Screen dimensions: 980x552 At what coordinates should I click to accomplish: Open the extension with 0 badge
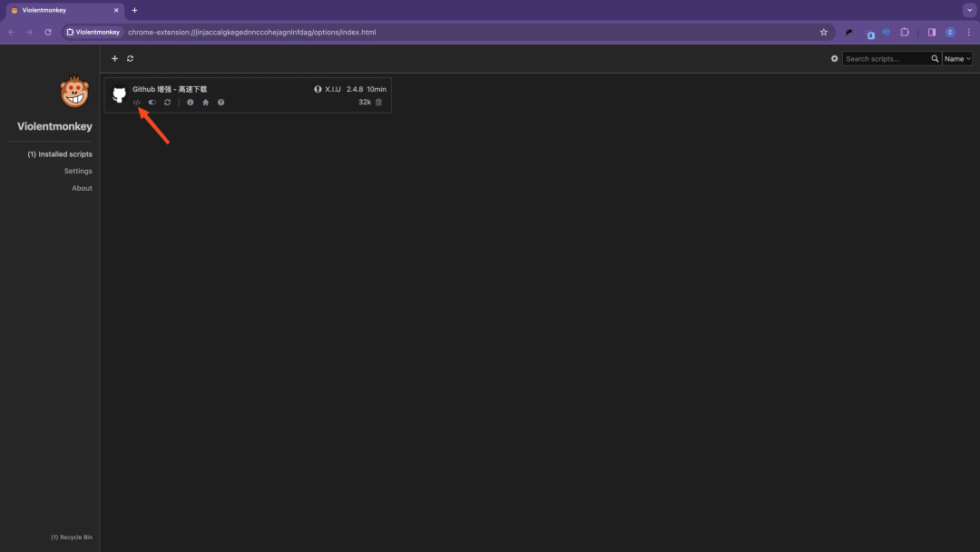pyautogui.click(x=868, y=33)
